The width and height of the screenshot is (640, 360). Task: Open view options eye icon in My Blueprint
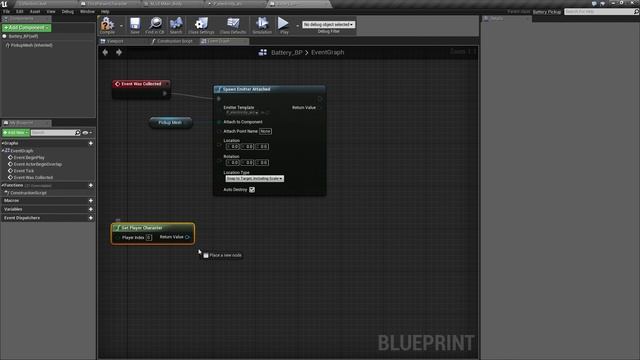(85, 133)
